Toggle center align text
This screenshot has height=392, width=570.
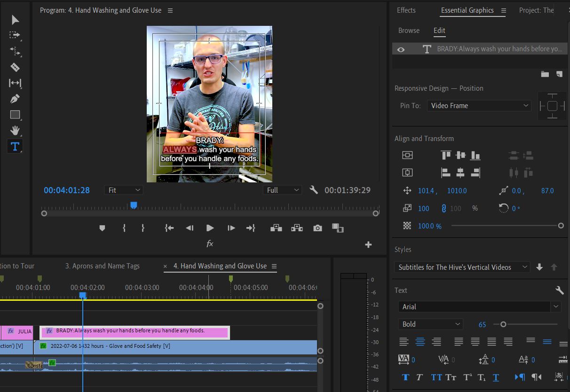point(420,342)
